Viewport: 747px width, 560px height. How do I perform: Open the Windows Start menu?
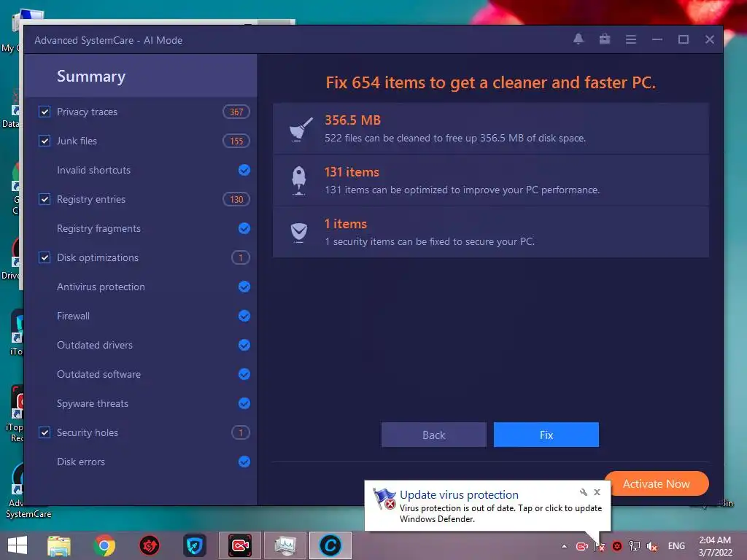point(18,545)
